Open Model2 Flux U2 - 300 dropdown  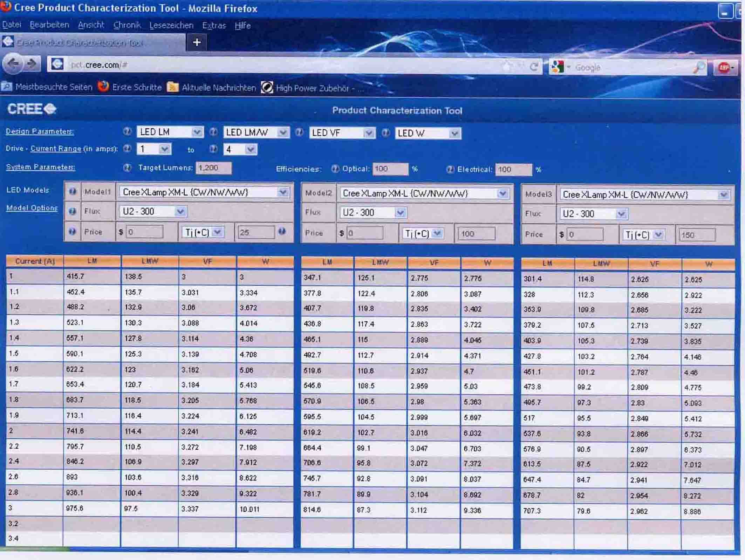[400, 212]
